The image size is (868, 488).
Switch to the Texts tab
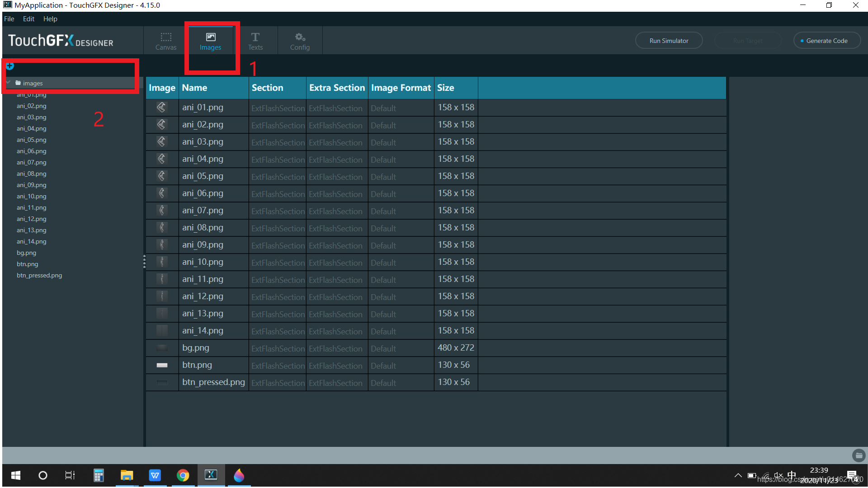255,41
